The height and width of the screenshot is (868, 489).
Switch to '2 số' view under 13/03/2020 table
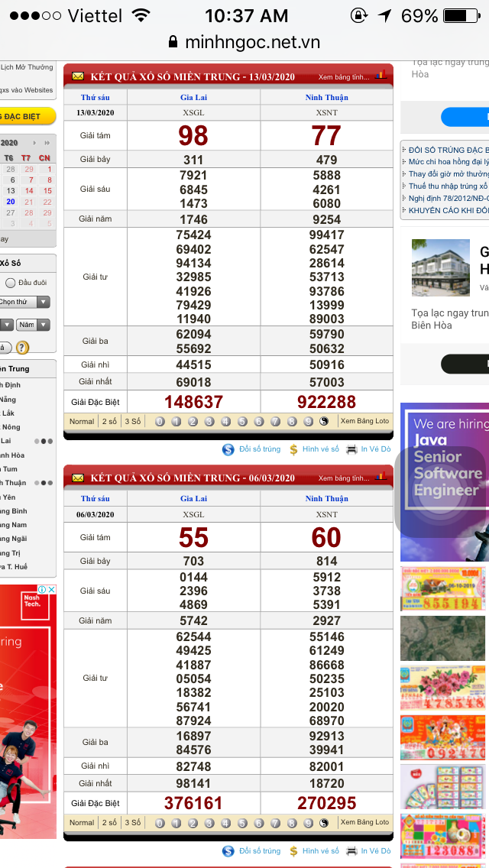[109, 421]
